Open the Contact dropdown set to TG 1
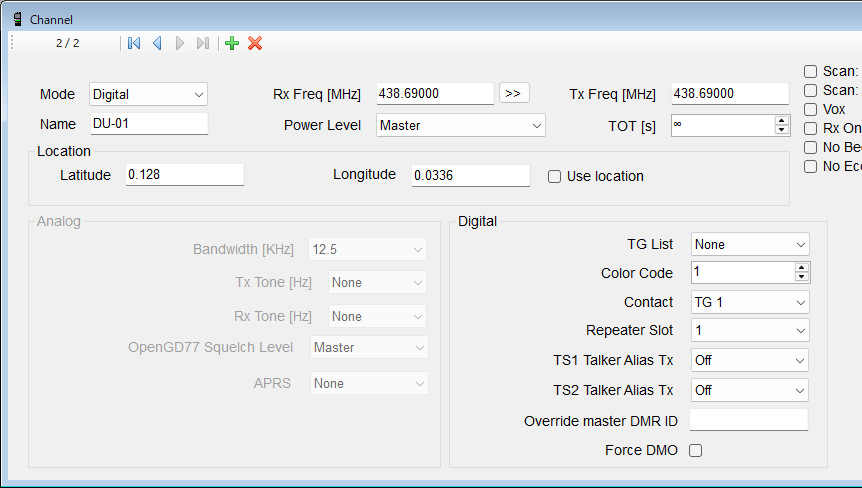Viewport: 862px width, 488px height. (x=750, y=302)
